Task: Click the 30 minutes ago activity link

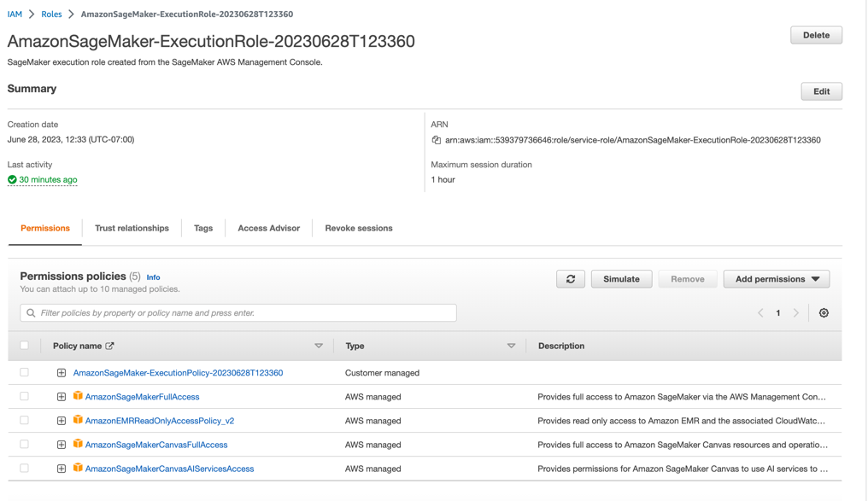Action: click(x=48, y=180)
